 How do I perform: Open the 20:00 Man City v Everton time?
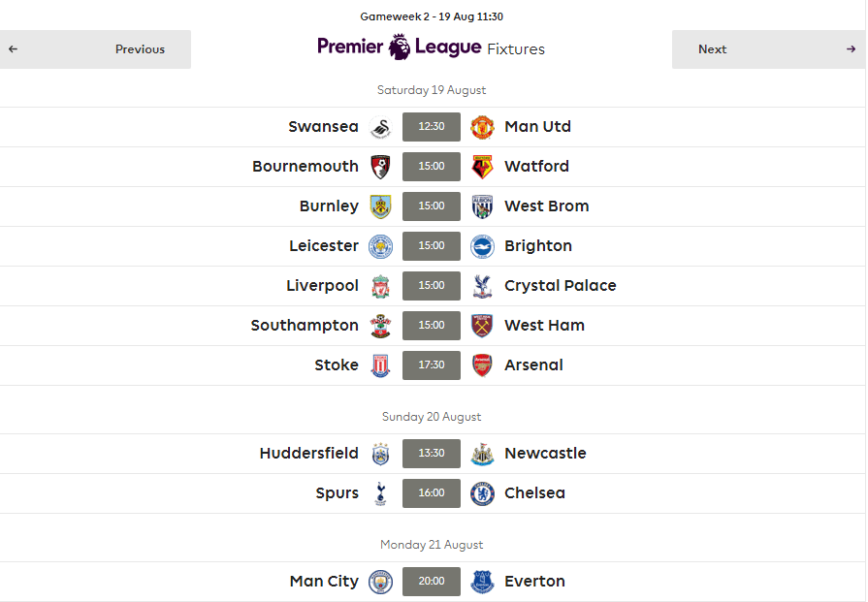click(432, 582)
